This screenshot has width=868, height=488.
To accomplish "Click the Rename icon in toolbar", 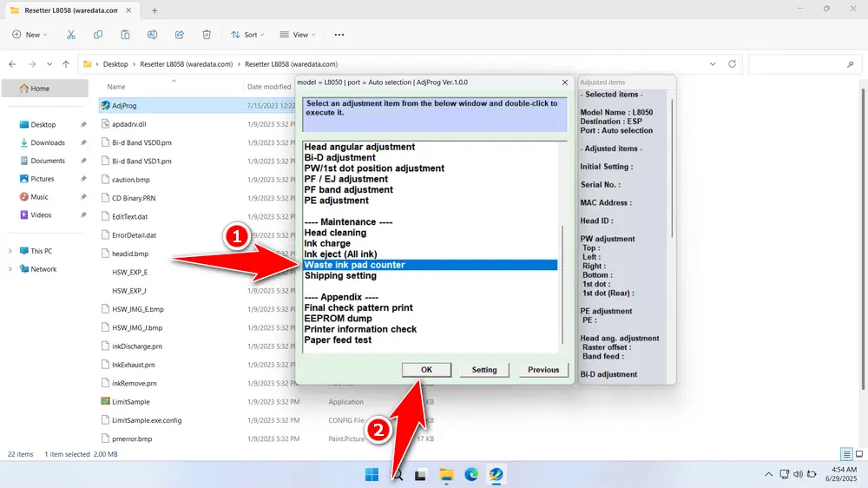I will pos(152,35).
